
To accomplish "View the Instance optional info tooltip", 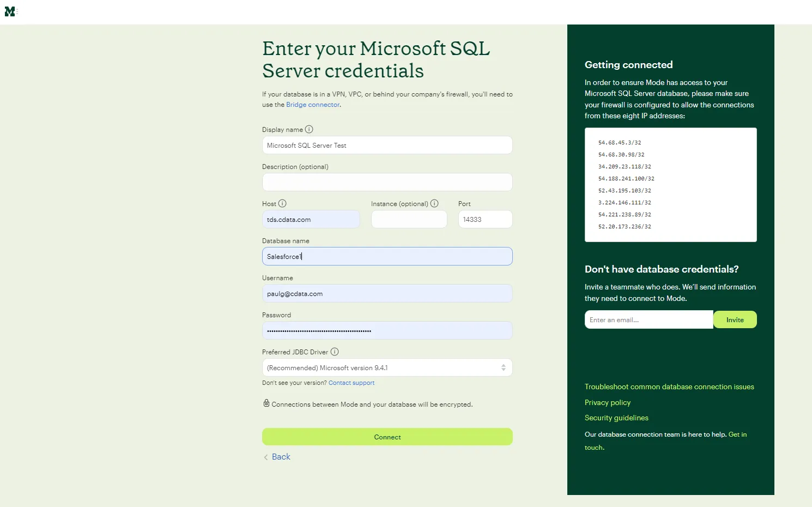I will click(x=434, y=203).
